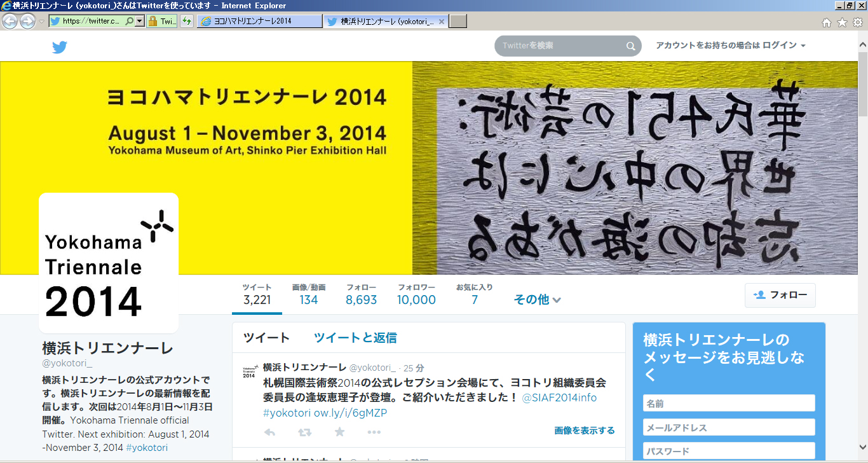Switch to ツイートと返信 tab
This screenshot has height=463, width=868.
tap(355, 338)
